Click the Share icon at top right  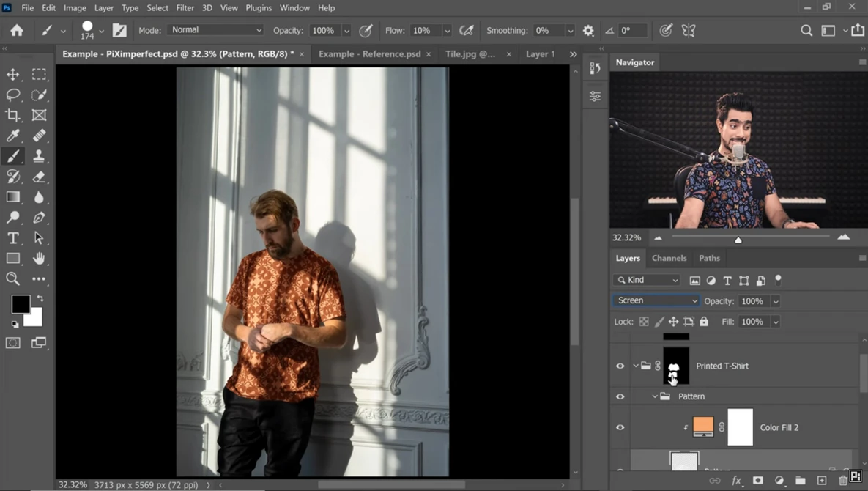[858, 31]
